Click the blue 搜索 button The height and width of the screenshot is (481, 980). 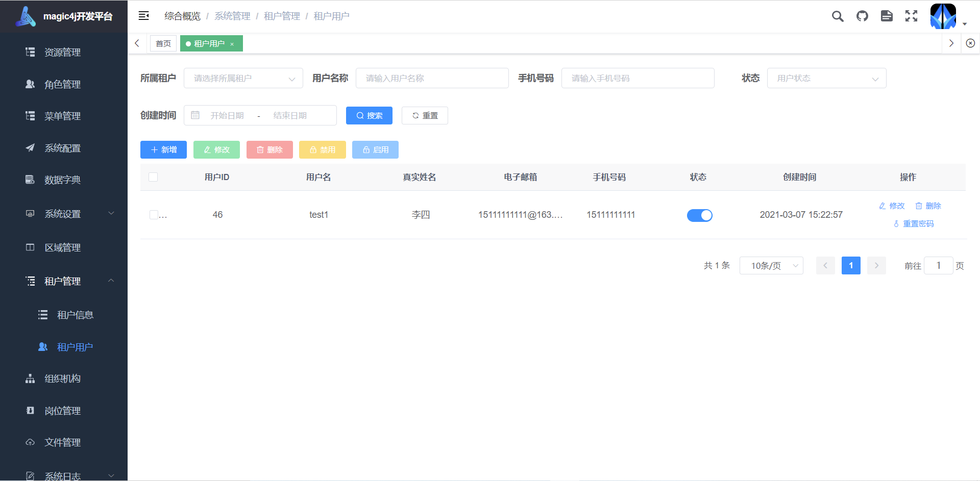coord(369,115)
